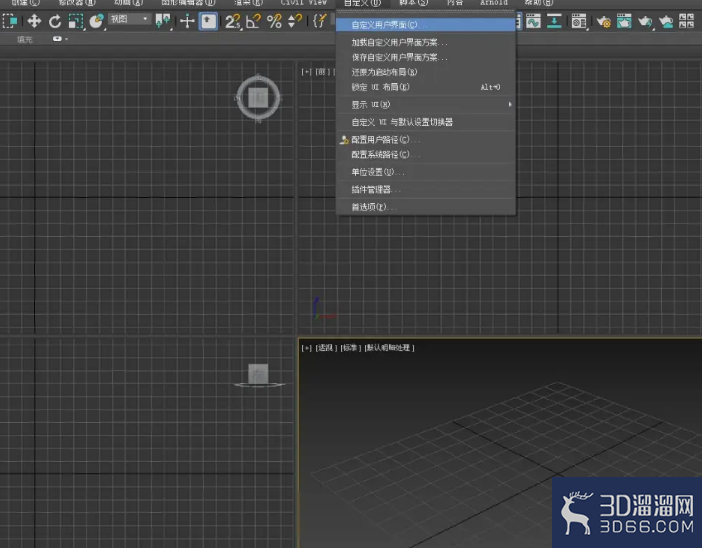
Task: Click the Use Pivot Point Center icon
Action: tap(163, 21)
